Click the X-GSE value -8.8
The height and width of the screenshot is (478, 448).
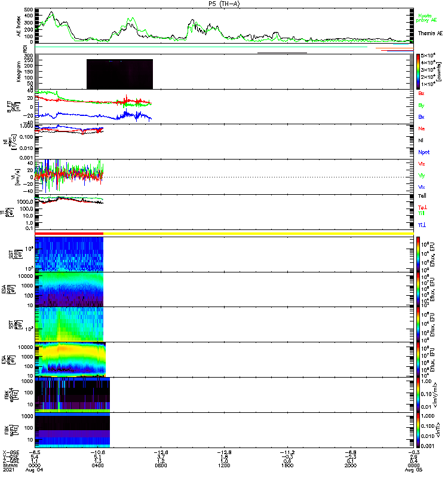pyautogui.click(x=351, y=452)
